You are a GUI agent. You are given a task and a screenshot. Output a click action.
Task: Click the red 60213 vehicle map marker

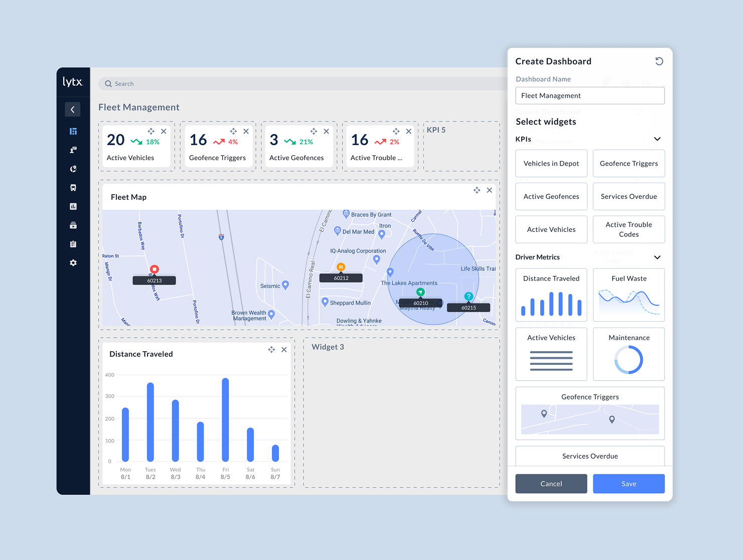155,269
